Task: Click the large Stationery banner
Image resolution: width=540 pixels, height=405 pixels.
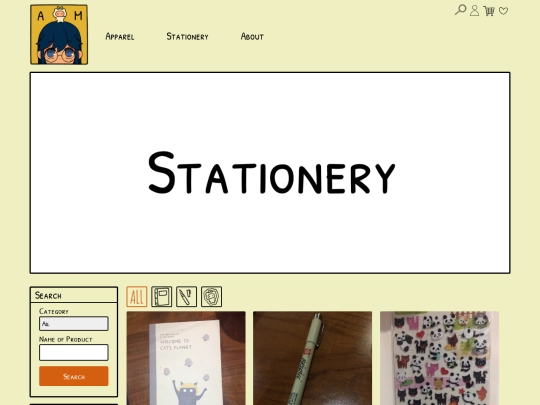Action: coord(270,173)
